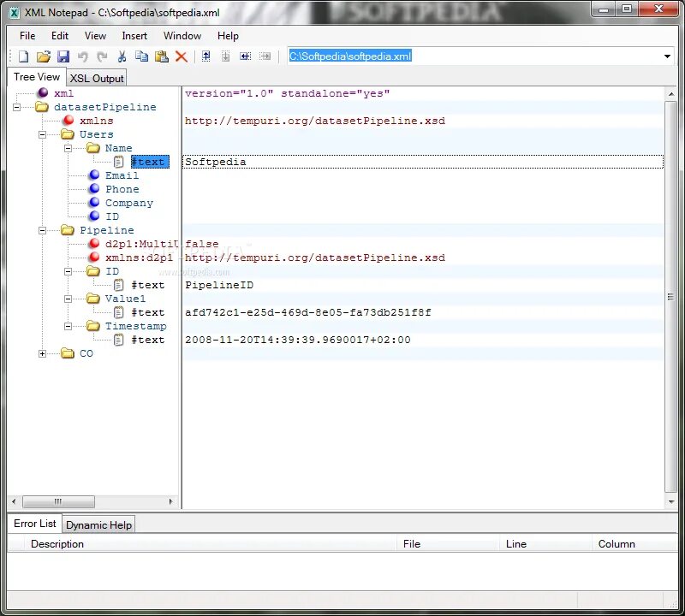
Task: Collapse the Pipeline tree node
Action: tap(42, 230)
